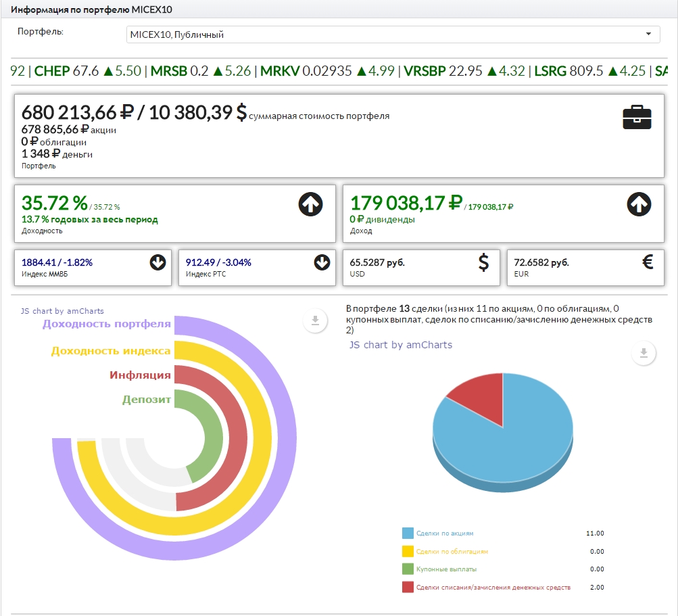Click the MRKV ticker in quote strip
This screenshot has width=678, height=616.
tap(279, 71)
